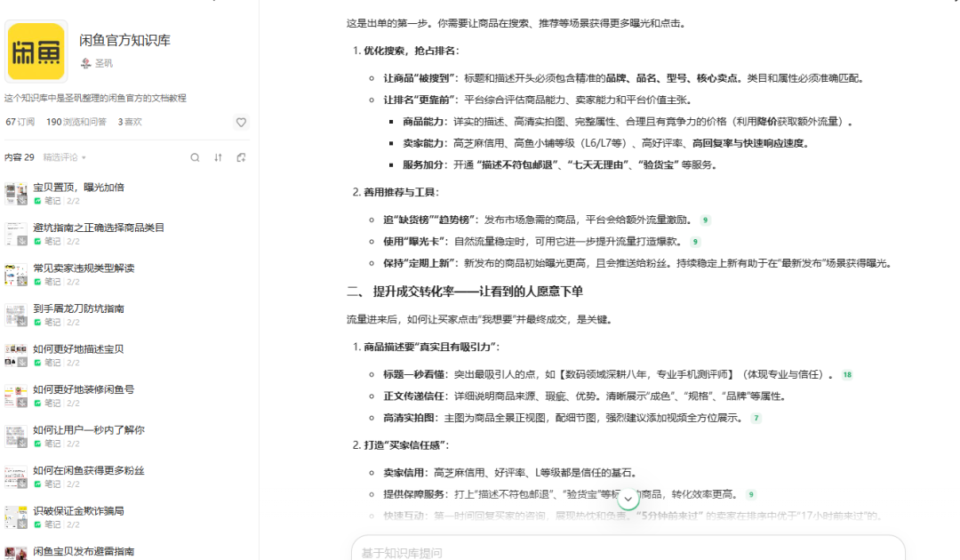Open note 识破保证金欺诈骗局
Viewport: 960px width, 560px height.
tap(78, 510)
